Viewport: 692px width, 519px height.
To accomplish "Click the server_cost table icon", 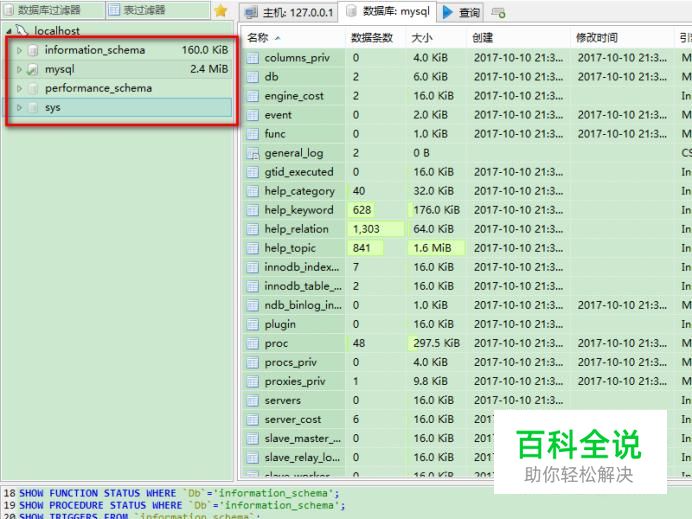I will (253, 420).
